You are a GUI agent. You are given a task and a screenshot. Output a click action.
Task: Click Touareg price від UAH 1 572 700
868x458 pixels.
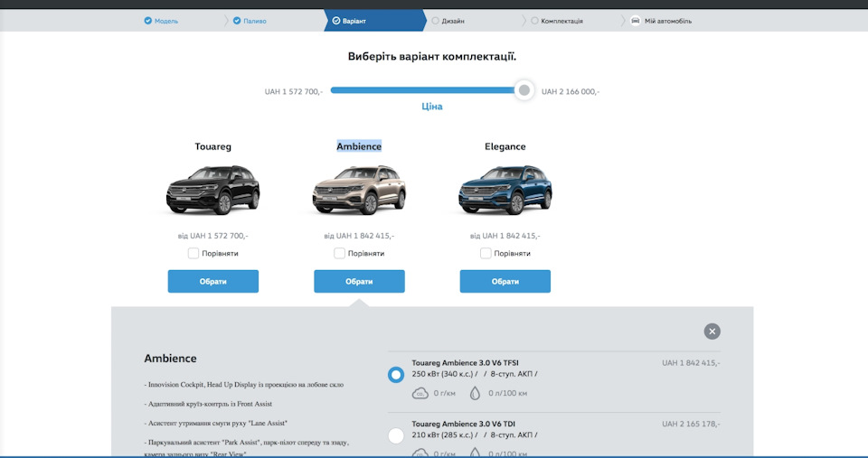213,236
